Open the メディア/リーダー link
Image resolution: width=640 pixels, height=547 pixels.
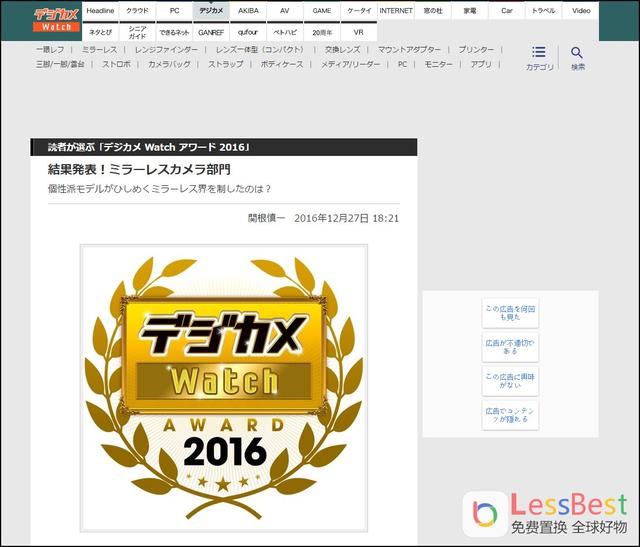[x=351, y=64]
